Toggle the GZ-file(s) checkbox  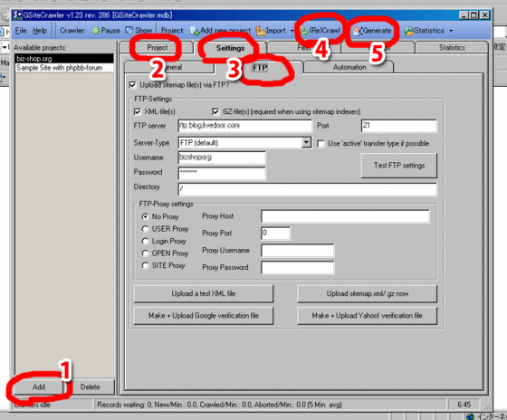pos(215,112)
